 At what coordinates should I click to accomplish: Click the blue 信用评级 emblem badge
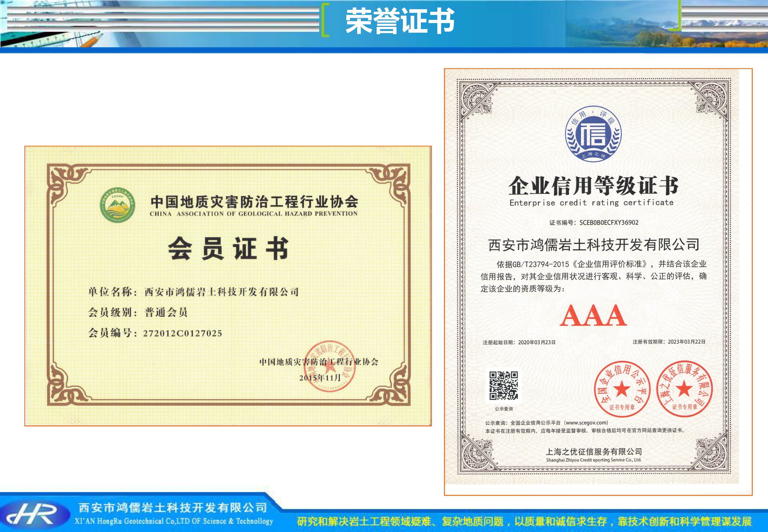tap(593, 134)
